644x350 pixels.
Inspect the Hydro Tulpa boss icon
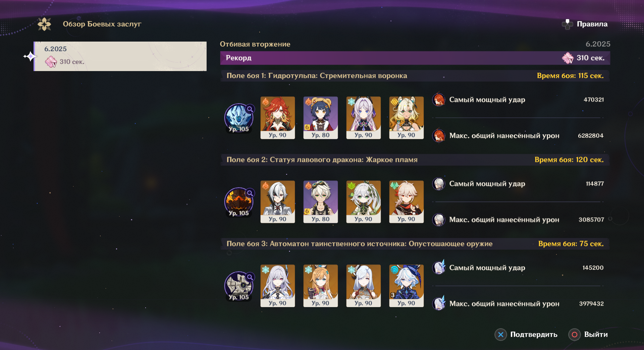pyautogui.click(x=239, y=118)
